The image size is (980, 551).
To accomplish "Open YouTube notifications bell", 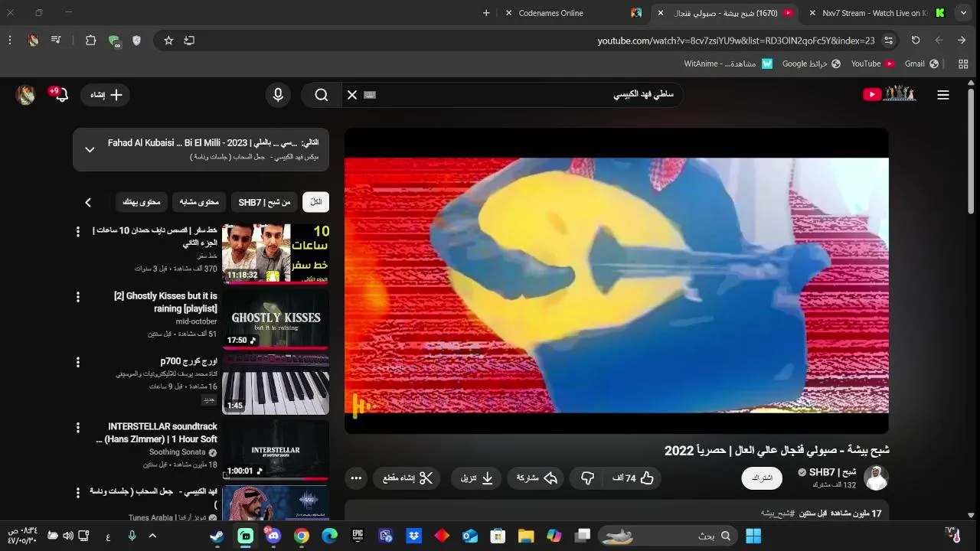I will point(60,94).
